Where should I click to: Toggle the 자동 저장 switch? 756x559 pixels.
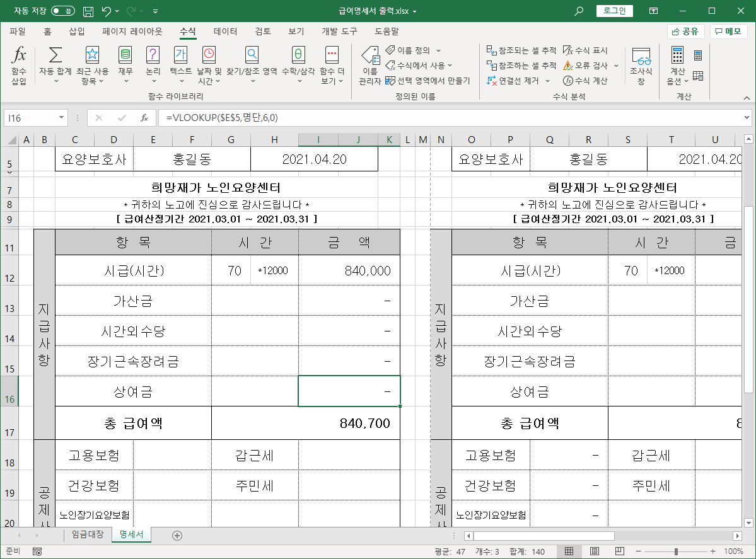[x=62, y=11]
